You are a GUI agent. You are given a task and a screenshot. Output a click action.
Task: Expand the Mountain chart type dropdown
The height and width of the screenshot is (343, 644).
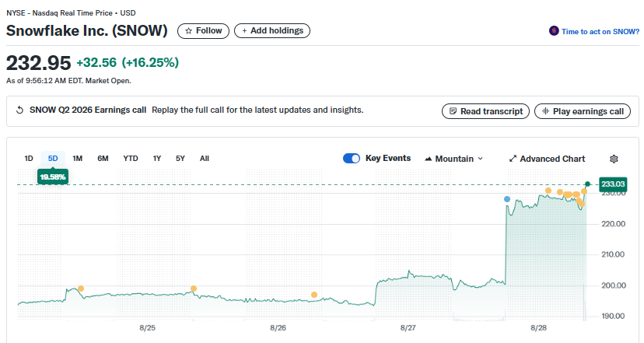(454, 159)
